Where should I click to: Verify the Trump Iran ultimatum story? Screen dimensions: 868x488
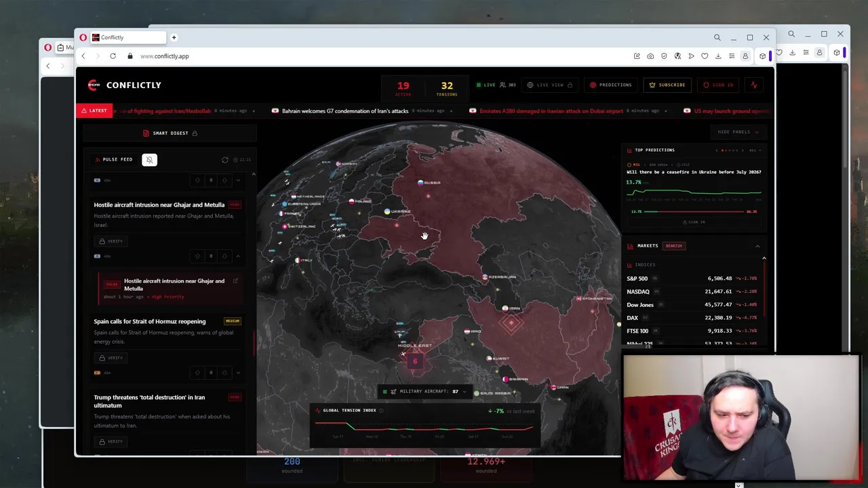coord(111,442)
